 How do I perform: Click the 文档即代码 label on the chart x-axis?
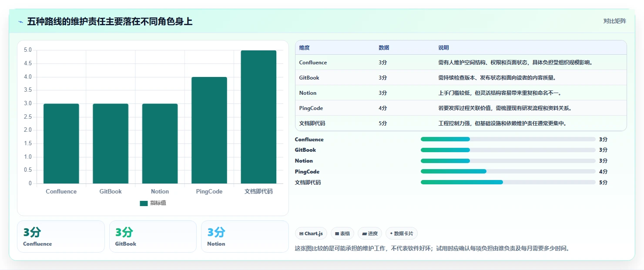(x=258, y=191)
